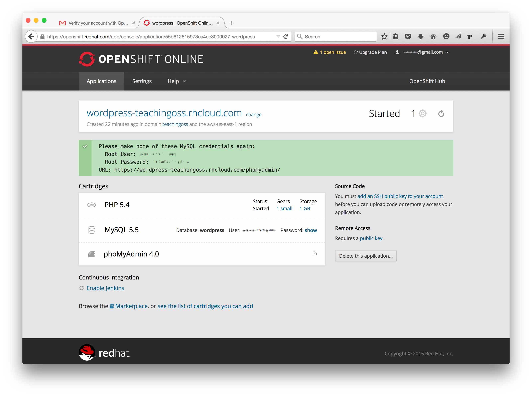Click the OpenShift Online logo
532x396 pixels.
pos(141,59)
